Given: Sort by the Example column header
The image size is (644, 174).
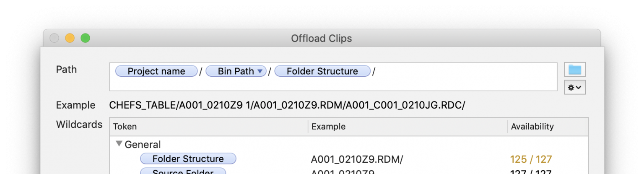Looking at the screenshot, I should click(x=328, y=127).
